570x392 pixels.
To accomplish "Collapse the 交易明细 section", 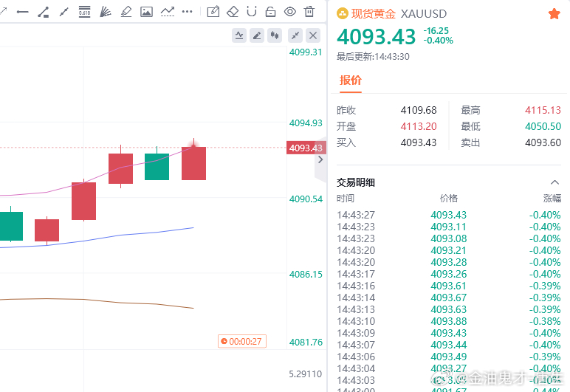I will (x=554, y=182).
